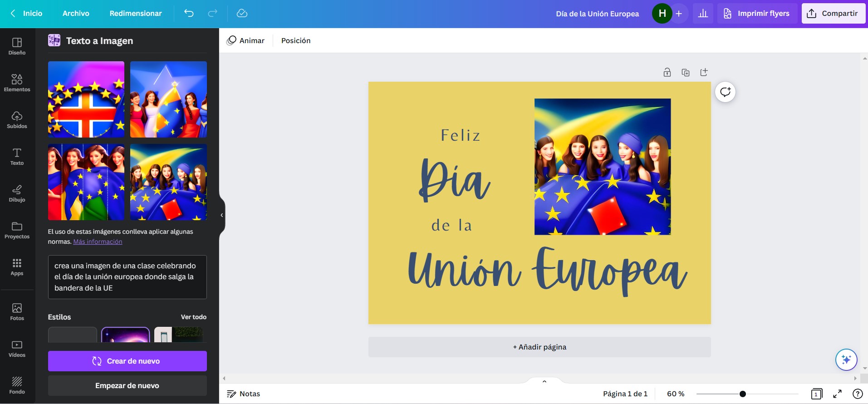Click the H user avatar
This screenshot has height=404, width=868.
tap(662, 14)
